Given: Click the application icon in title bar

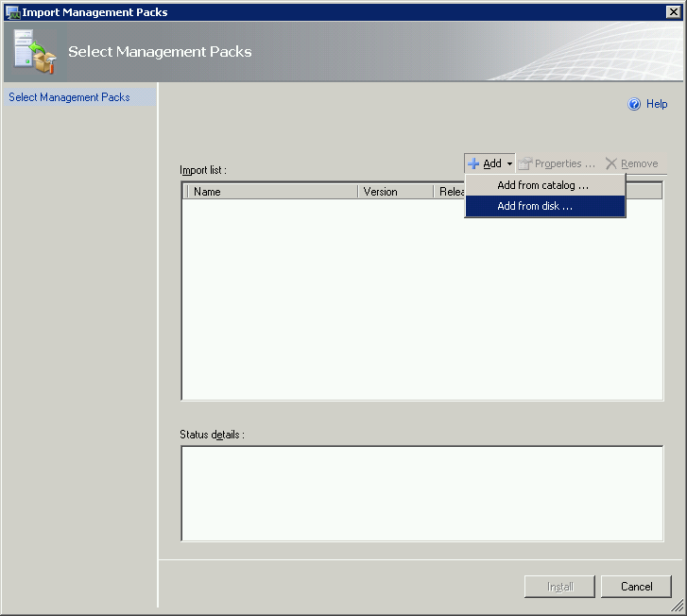Looking at the screenshot, I should click(x=12, y=12).
